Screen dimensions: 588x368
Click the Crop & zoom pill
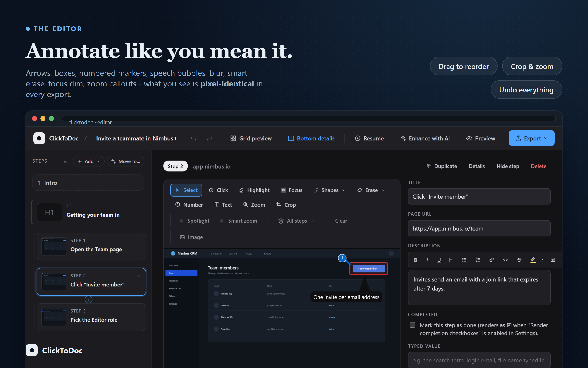(532, 66)
